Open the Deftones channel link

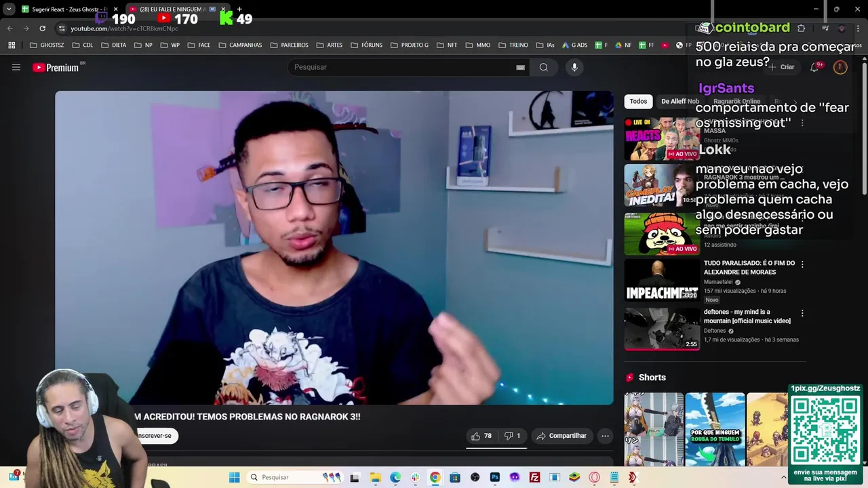click(x=715, y=331)
